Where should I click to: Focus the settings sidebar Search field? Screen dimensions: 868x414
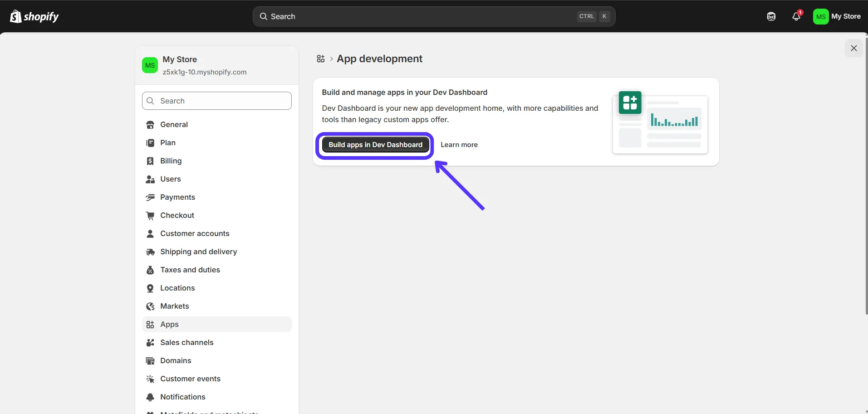(217, 101)
